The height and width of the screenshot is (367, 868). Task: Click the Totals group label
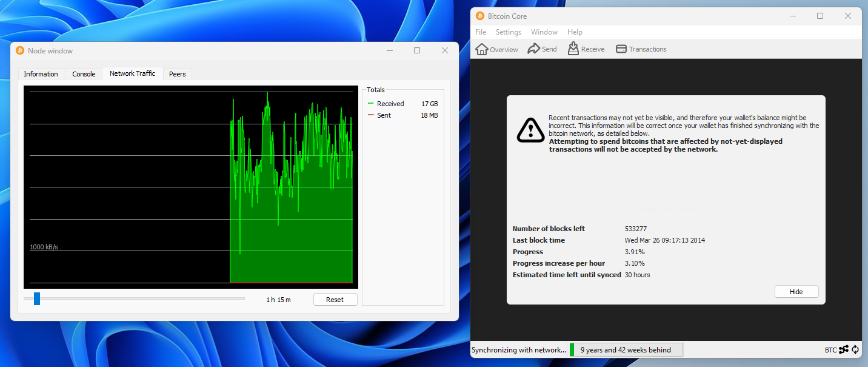(x=376, y=90)
